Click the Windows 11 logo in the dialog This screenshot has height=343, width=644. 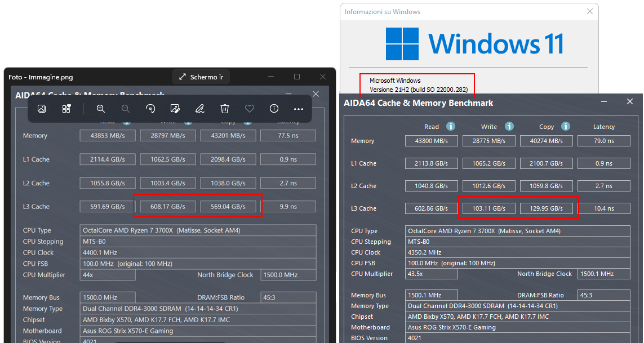475,44
